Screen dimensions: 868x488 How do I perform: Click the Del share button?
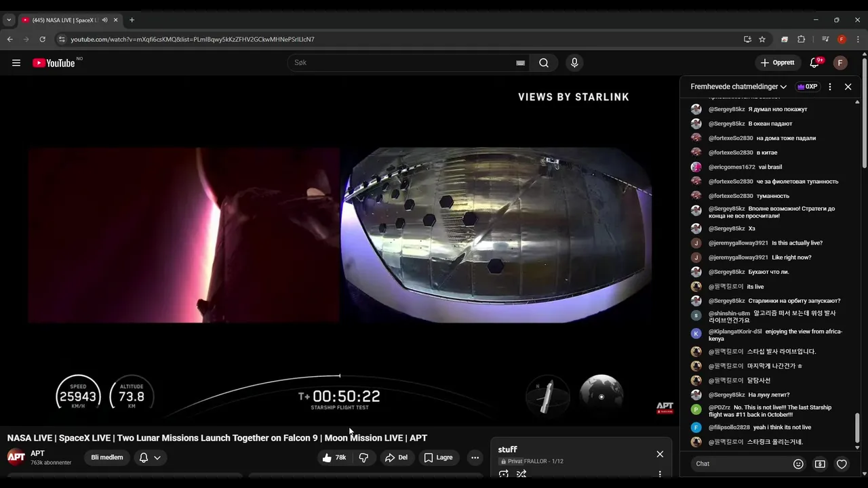(x=396, y=457)
